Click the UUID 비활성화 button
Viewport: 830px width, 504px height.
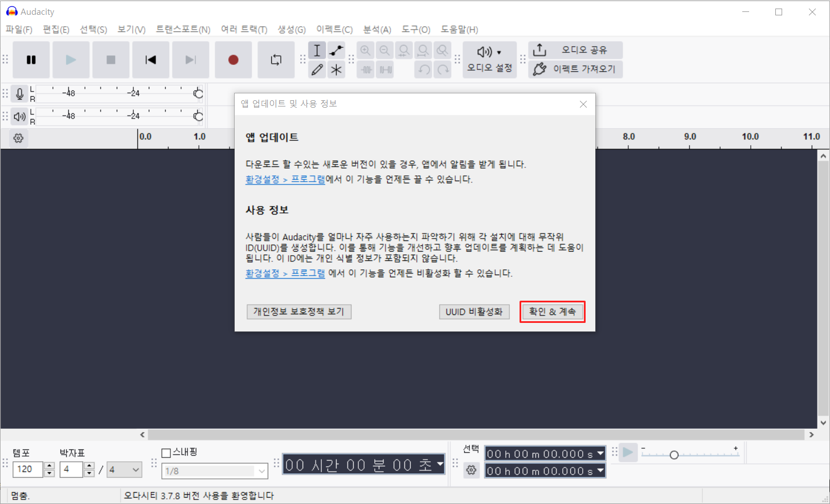click(x=474, y=312)
